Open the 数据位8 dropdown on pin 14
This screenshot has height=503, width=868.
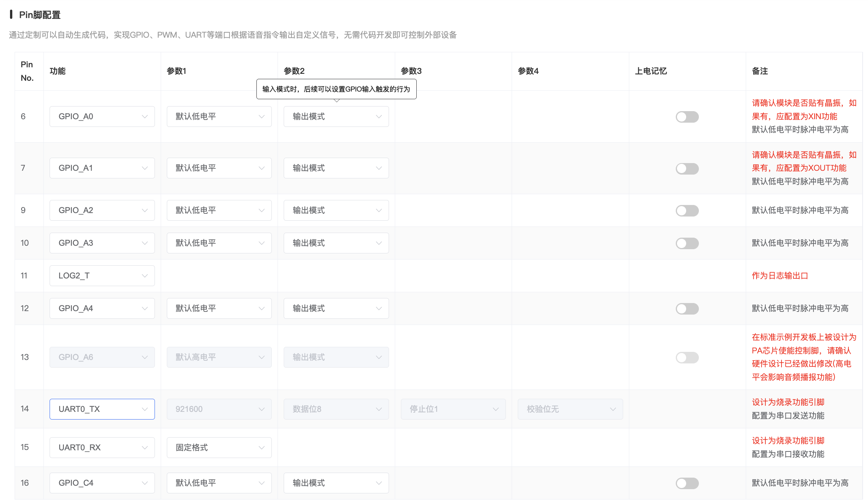(336, 409)
